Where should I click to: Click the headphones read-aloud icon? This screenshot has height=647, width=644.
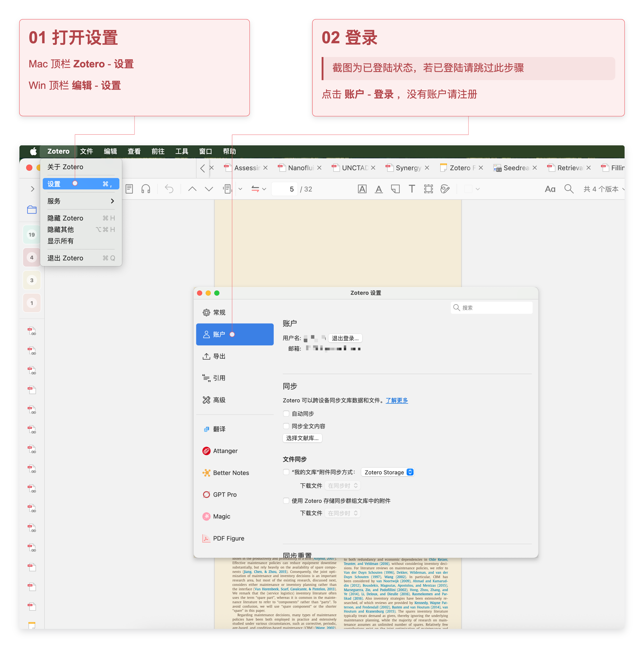(x=146, y=189)
